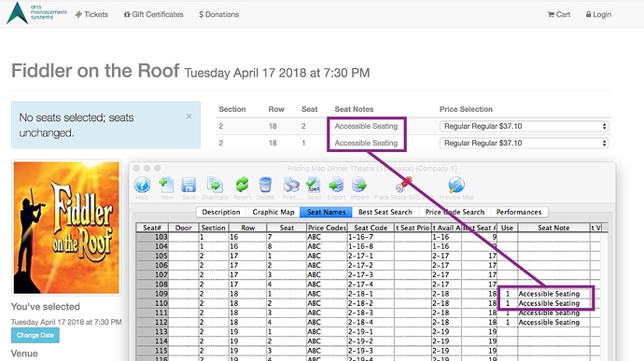Viewport: 644px width, 361px height.
Task: Select the Seat Names tab
Action: click(x=326, y=212)
